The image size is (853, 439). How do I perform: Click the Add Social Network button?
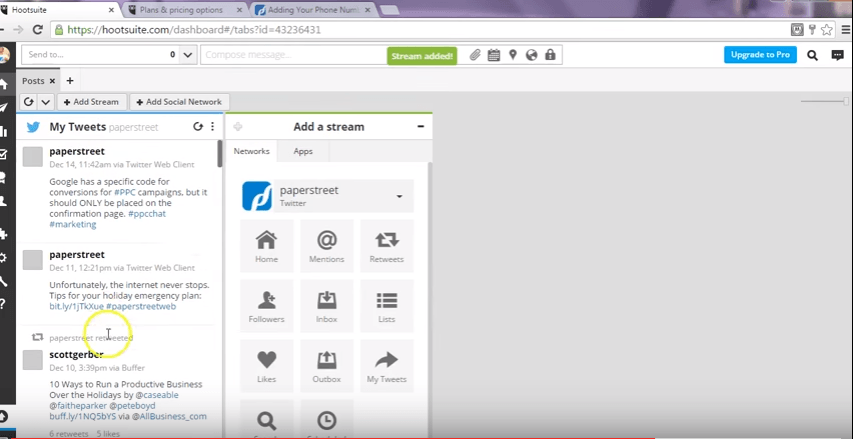[x=179, y=102]
